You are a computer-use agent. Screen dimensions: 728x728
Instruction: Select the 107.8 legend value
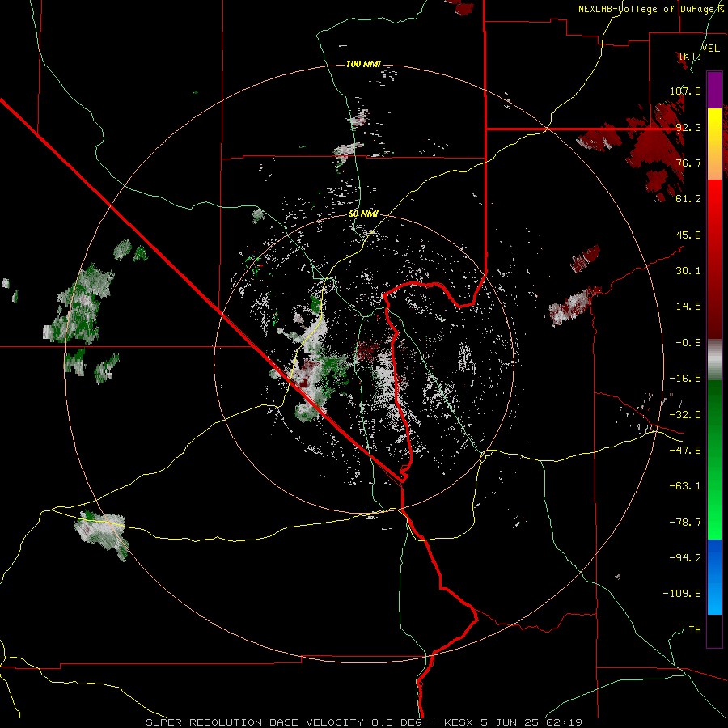click(685, 91)
